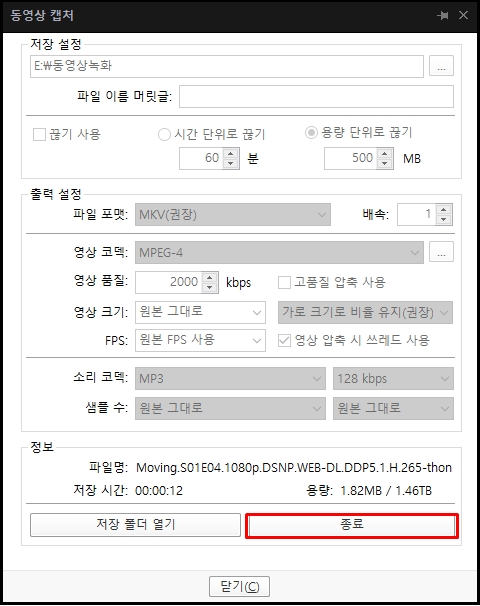Click the 1.82MB / 1.46TB capacity value
This screenshot has width=480, height=606.
coord(386,491)
